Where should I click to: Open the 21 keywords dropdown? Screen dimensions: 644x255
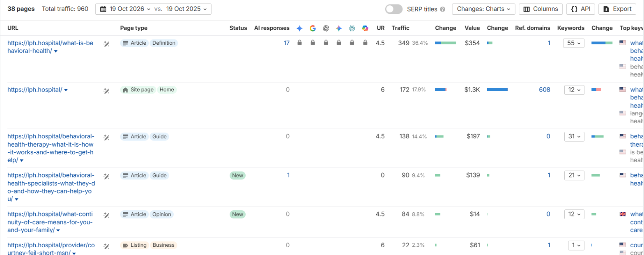574,175
